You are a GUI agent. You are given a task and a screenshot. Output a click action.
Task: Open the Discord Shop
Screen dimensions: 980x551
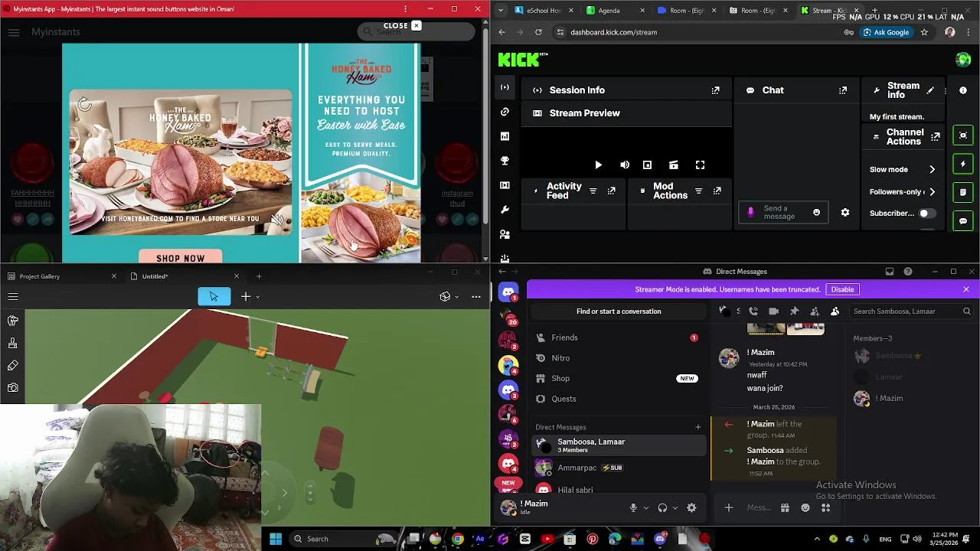[618, 378]
